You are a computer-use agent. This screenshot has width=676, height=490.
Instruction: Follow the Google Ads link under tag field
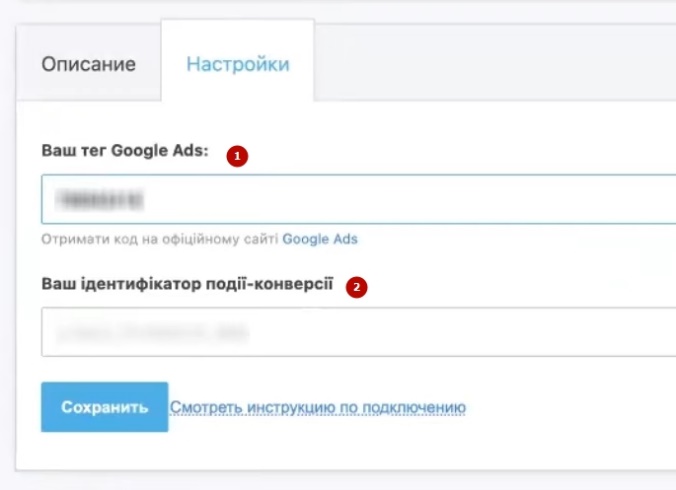(x=320, y=240)
